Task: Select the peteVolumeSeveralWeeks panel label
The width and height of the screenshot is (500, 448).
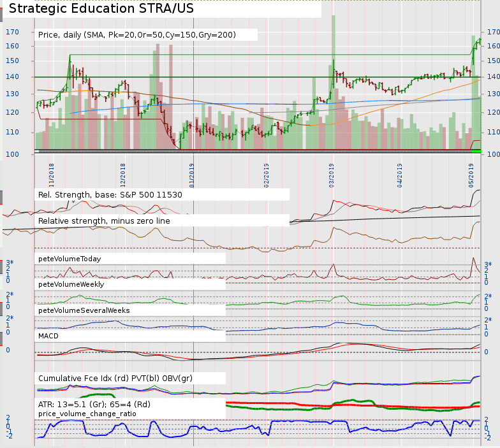Action: click(x=84, y=310)
